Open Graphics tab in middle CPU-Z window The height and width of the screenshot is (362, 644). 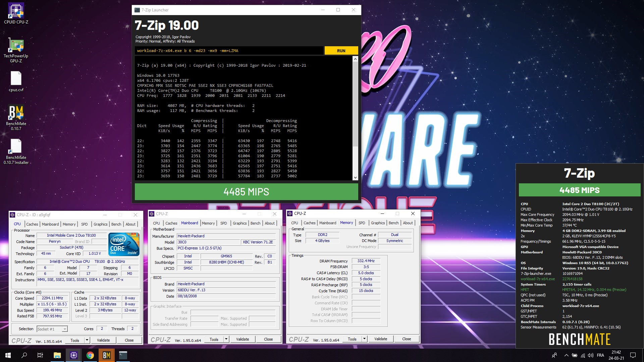240,223
